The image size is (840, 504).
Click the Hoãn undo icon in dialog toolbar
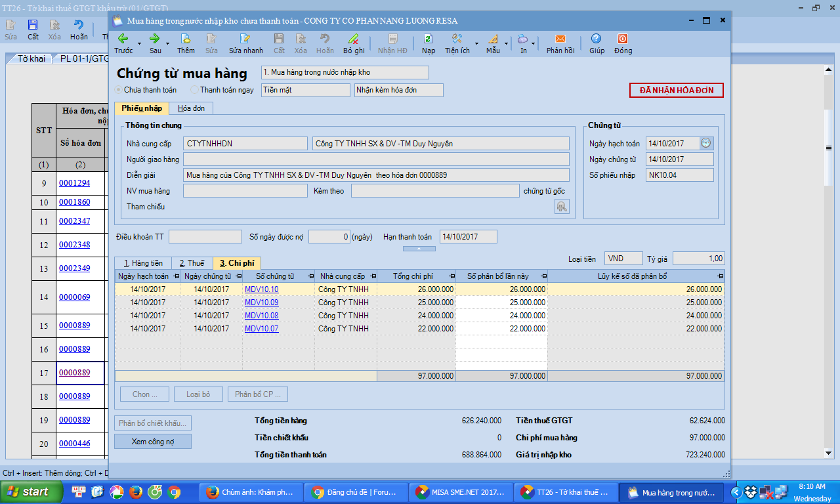point(325,43)
